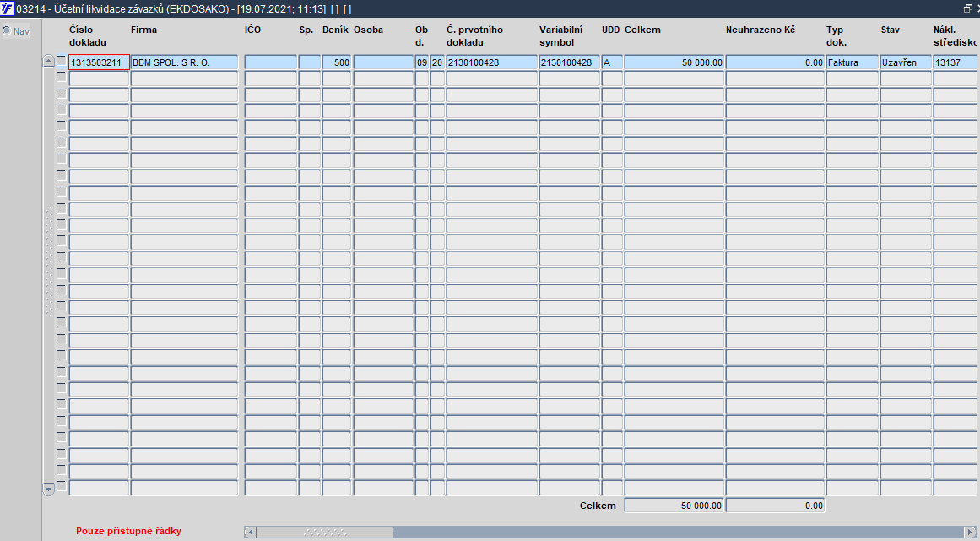The width and height of the screenshot is (980, 541).
Task: Tick the second row's empty checkbox
Action: coord(61,77)
